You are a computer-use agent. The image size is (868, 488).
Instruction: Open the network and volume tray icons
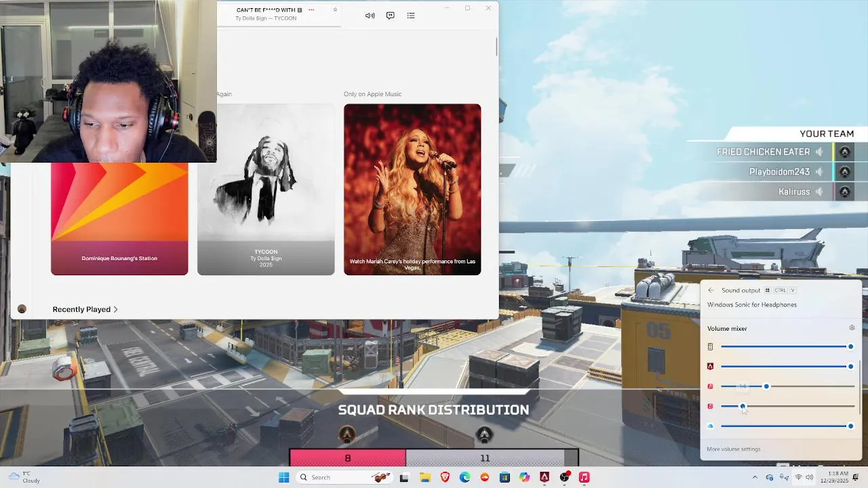pyautogui.click(x=804, y=477)
